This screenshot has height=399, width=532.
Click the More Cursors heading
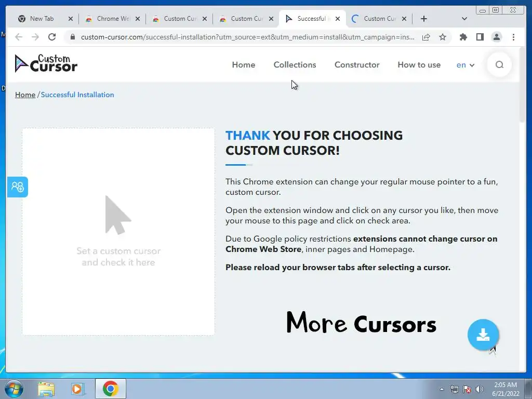pyautogui.click(x=361, y=323)
